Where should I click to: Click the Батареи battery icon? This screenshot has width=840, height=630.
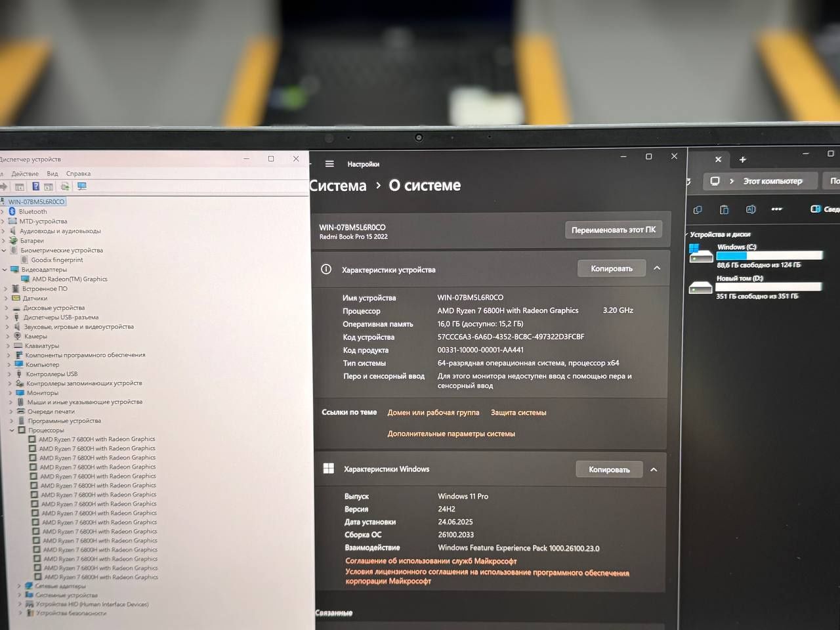(x=14, y=241)
